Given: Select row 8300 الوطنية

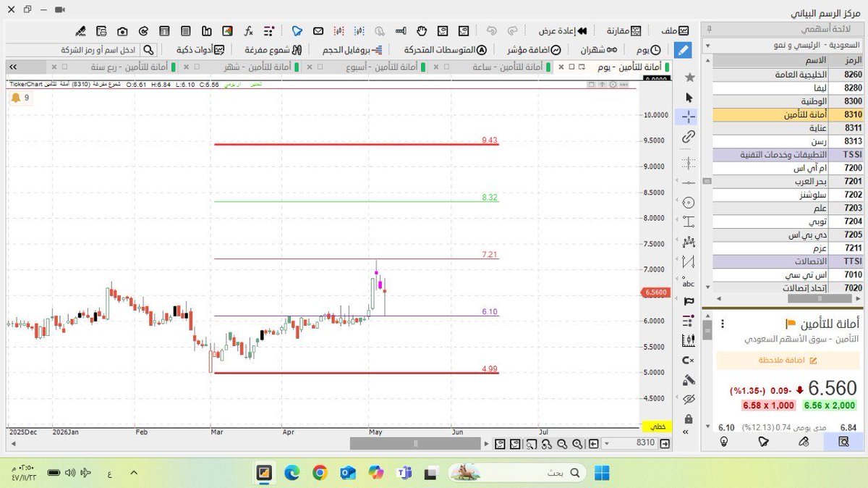Looking at the screenshot, I should click(x=788, y=101).
